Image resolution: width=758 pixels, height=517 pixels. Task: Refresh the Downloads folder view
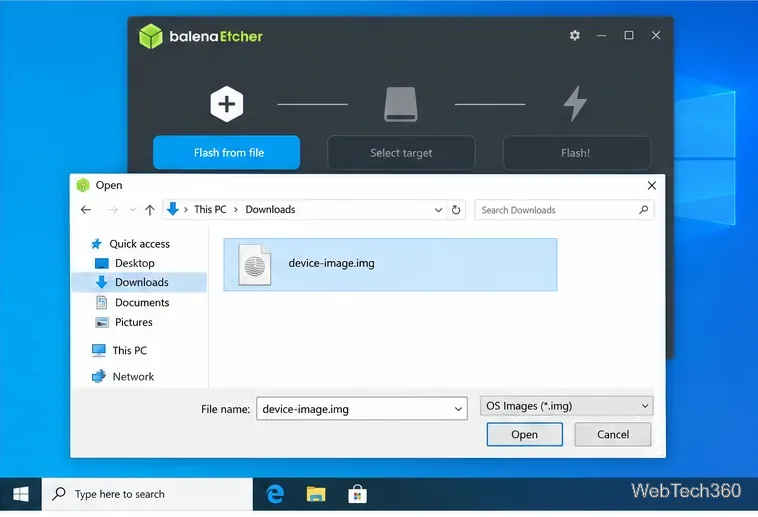coord(456,210)
